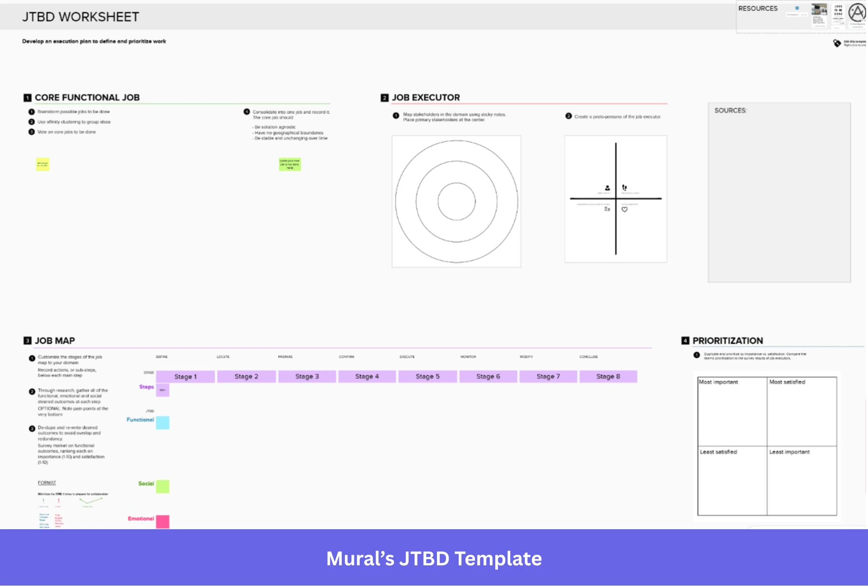This screenshot has height=588, width=868.
Task: Click the CONCLUDE label above Stage 8
Action: 589,357
